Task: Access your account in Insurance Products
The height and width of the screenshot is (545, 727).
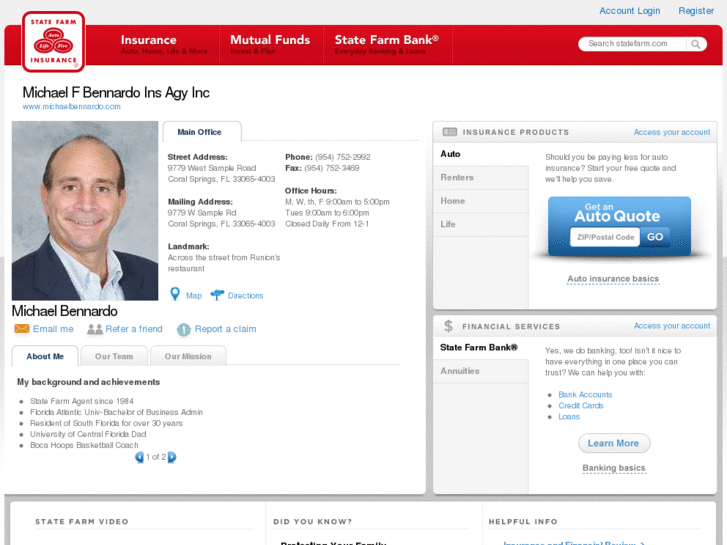Action: click(x=672, y=132)
